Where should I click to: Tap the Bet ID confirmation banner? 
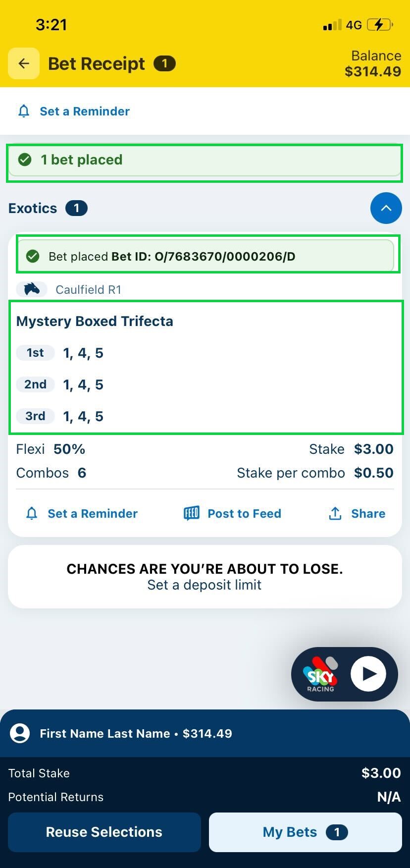205,256
